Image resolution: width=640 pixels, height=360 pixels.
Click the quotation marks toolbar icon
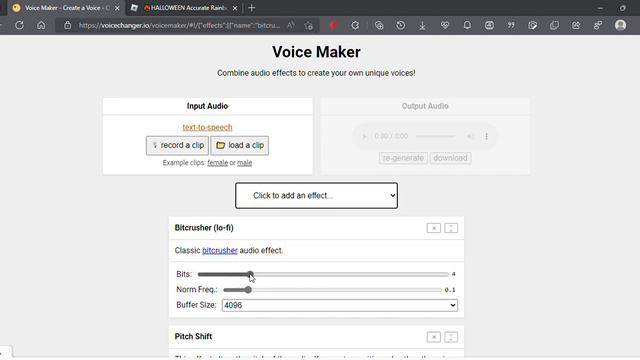click(x=511, y=25)
